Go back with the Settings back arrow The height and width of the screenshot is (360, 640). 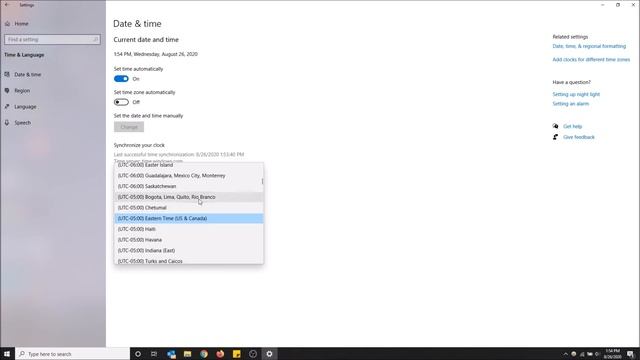pos(7,5)
